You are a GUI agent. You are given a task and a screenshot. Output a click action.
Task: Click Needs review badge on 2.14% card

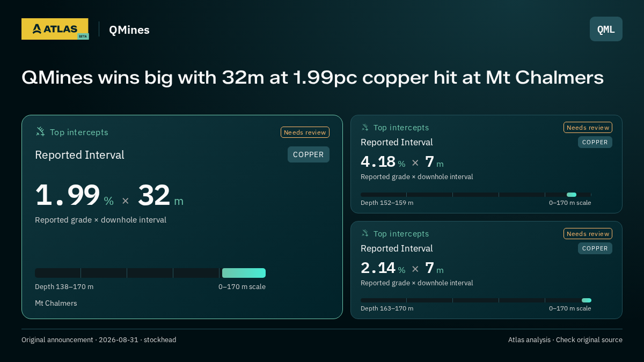(x=588, y=233)
